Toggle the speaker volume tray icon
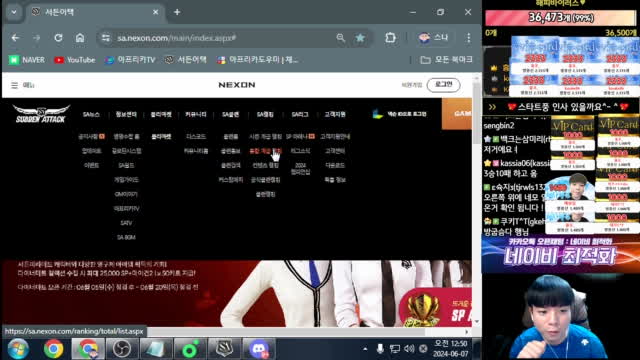The width and height of the screenshot is (640, 360). point(409,349)
